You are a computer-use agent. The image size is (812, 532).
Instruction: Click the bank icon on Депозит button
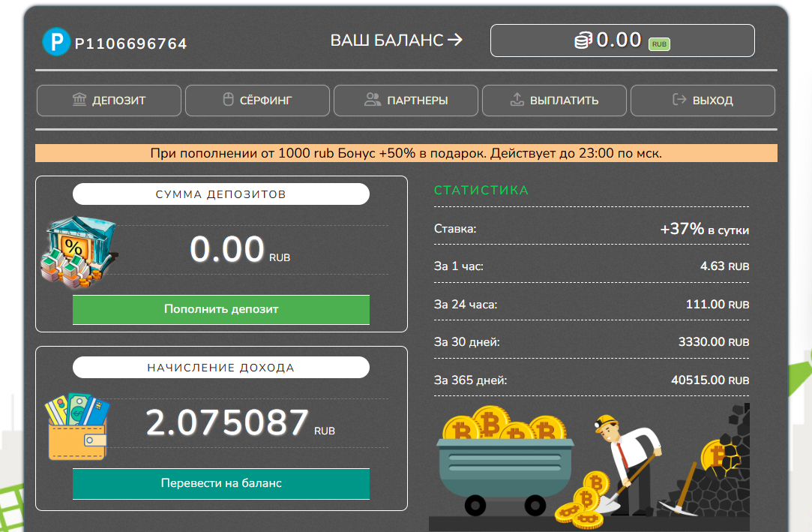click(79, 100)
